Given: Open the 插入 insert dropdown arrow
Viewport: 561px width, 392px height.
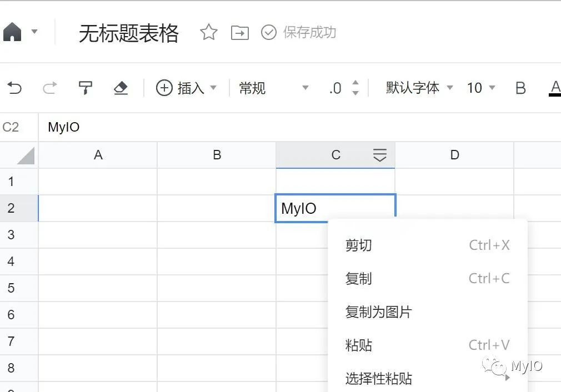Looking at the screenshot, I should pos(212,88).
